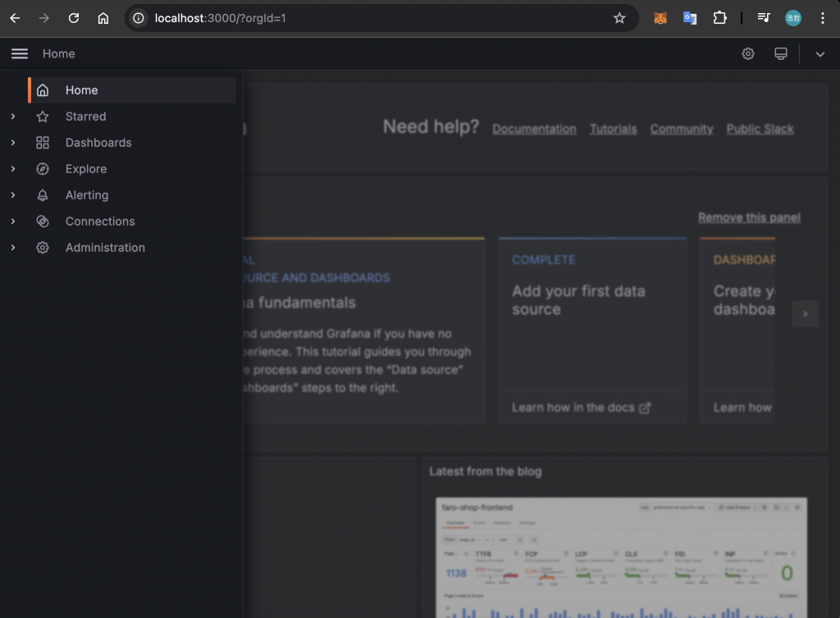The height and width of the screenshot is (618, 840).
Task: Open the Chrome three-dot menu
Action: [822, 18]
